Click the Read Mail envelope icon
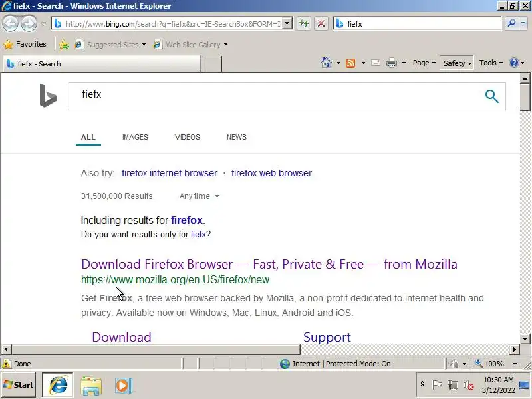Image resolution: width=532 pixels, height=399 pixels. click(x=376, y=63)
